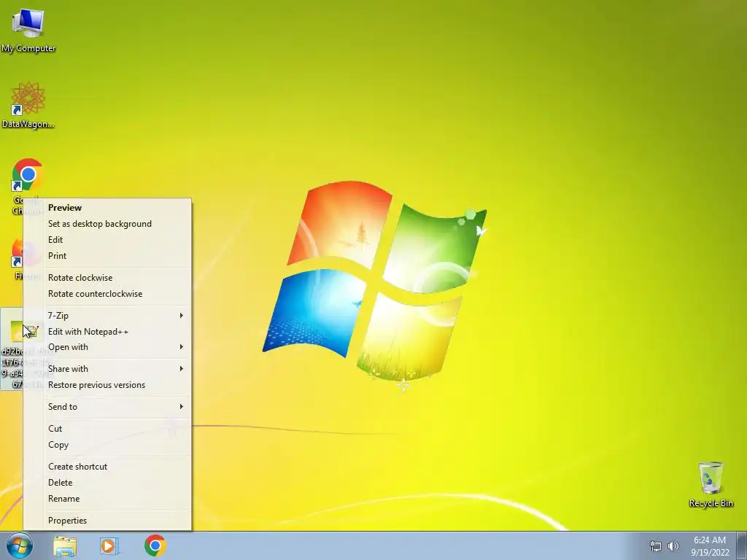Select Print in the context menu

[107, 256]
